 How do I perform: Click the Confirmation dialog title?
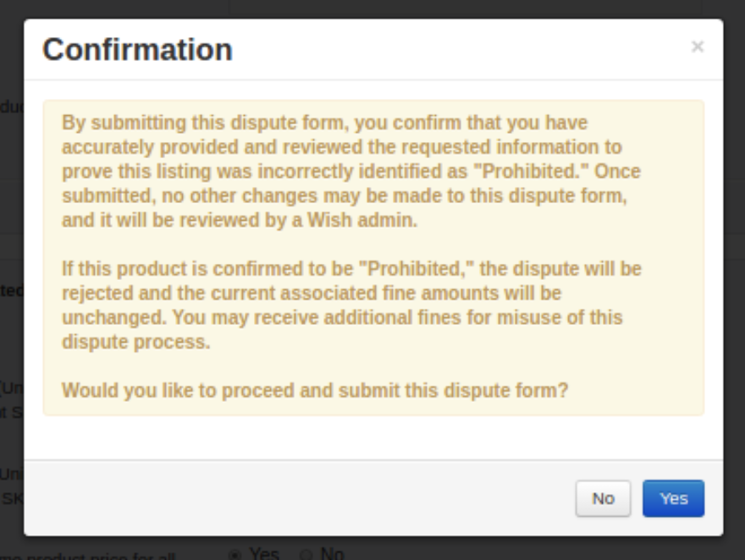click(x=137, y=50)
